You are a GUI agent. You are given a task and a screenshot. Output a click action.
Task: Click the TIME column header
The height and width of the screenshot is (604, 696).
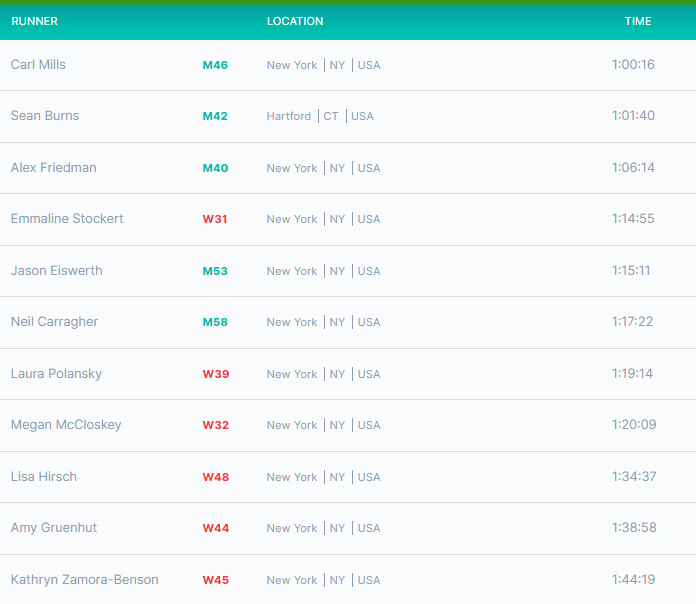(638, 21)
